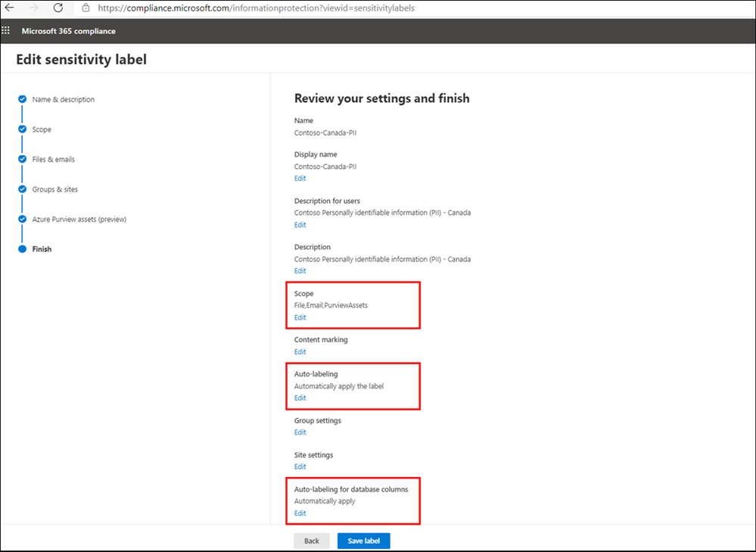Viewport: 756px width, 552px height.
Task: Click the 'Group settings' label
Action: pyautogui.click(x=317, y=420)
